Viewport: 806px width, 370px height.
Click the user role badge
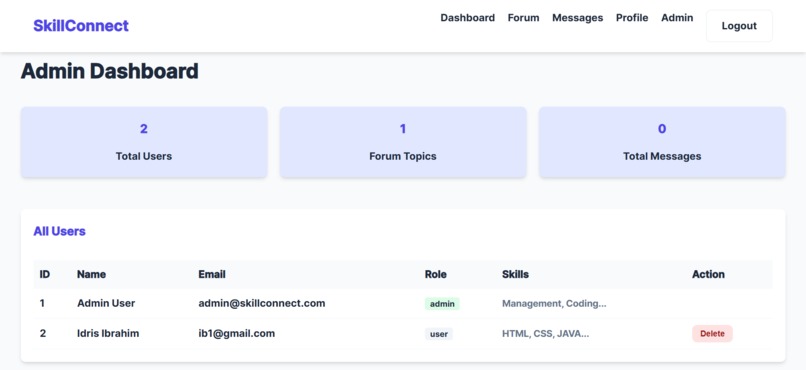439,334
